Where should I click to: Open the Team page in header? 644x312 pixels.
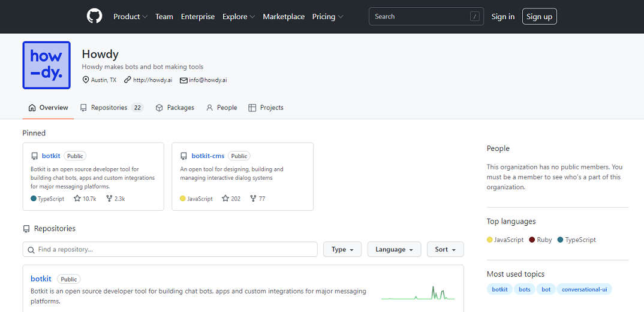click(164, 16)
